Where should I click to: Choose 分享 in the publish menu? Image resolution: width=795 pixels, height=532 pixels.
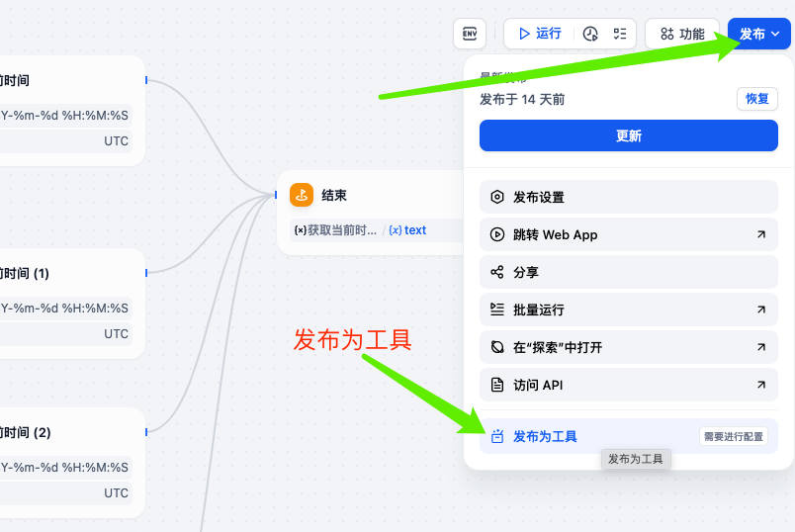[x=527, y=273]
